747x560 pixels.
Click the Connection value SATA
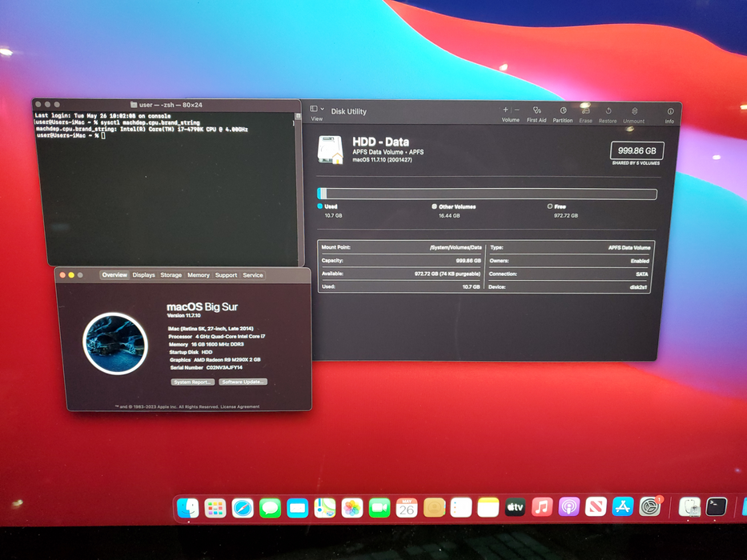coord(641,274)
